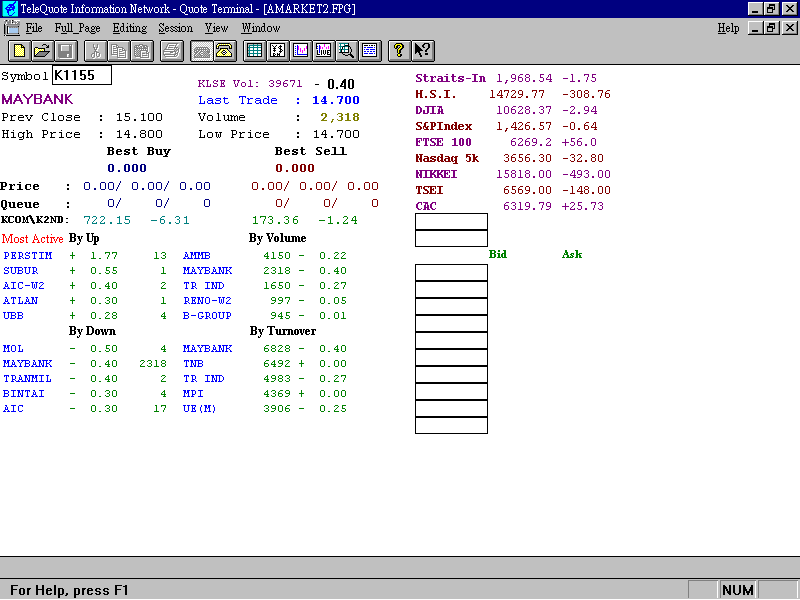Click the first empty box below CAC
Screen dimensions: 800x600
coord(451,221)
